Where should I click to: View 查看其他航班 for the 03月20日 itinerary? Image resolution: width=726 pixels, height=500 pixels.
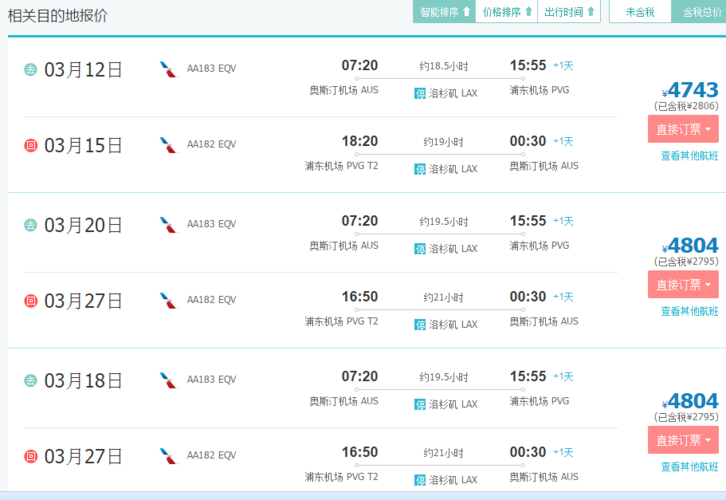tap(689, 311)
